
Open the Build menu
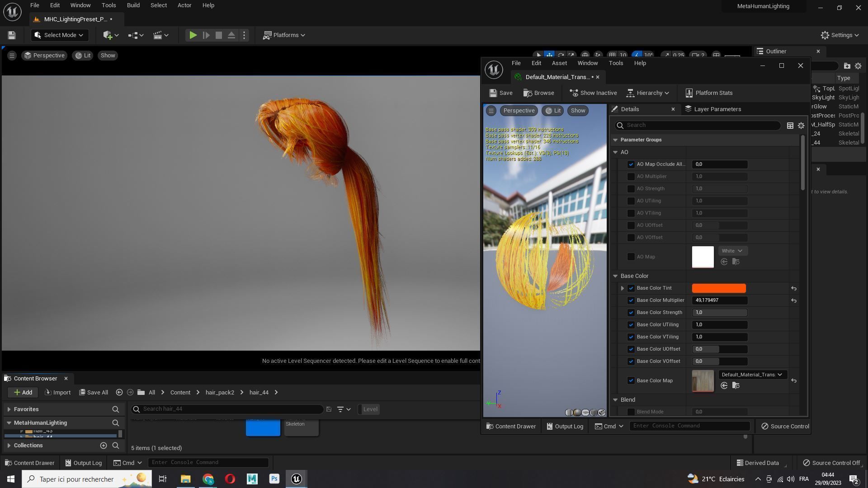(x=133, y=5)
